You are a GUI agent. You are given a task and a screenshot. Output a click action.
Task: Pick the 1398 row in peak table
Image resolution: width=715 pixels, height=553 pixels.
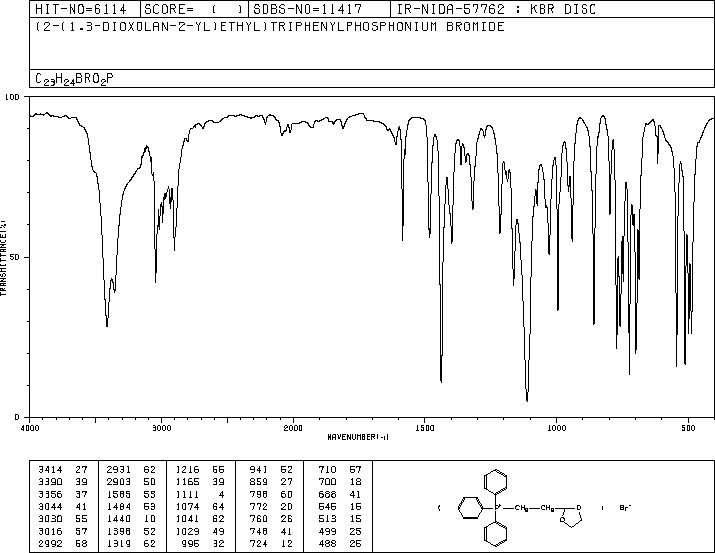131,532
